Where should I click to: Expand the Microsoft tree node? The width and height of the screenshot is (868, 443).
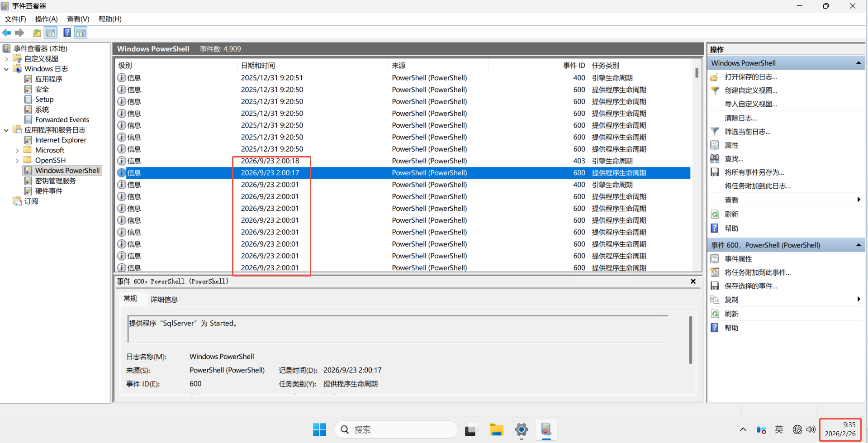tap(17, 151)
